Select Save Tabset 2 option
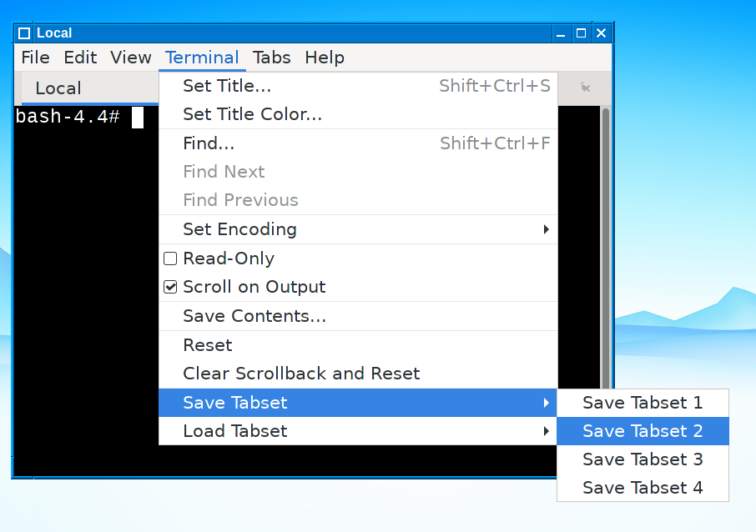Image resolution: width=756 pixels, height=532 pixels. 643,431
